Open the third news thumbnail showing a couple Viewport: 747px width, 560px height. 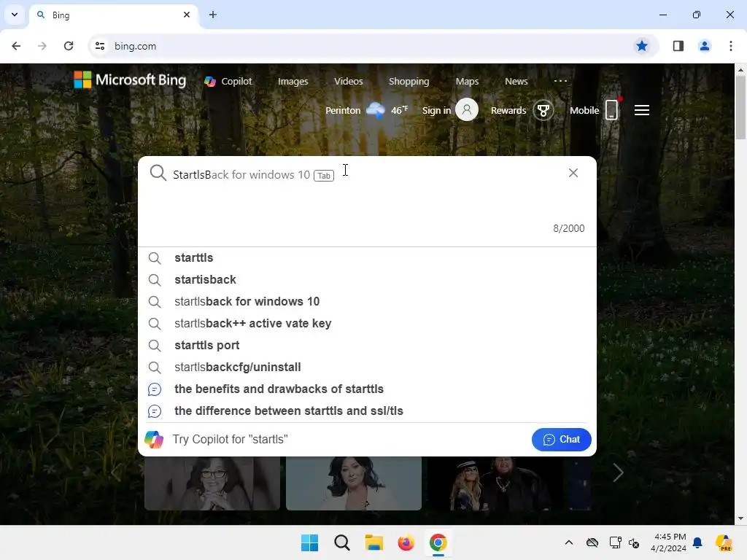495,483
